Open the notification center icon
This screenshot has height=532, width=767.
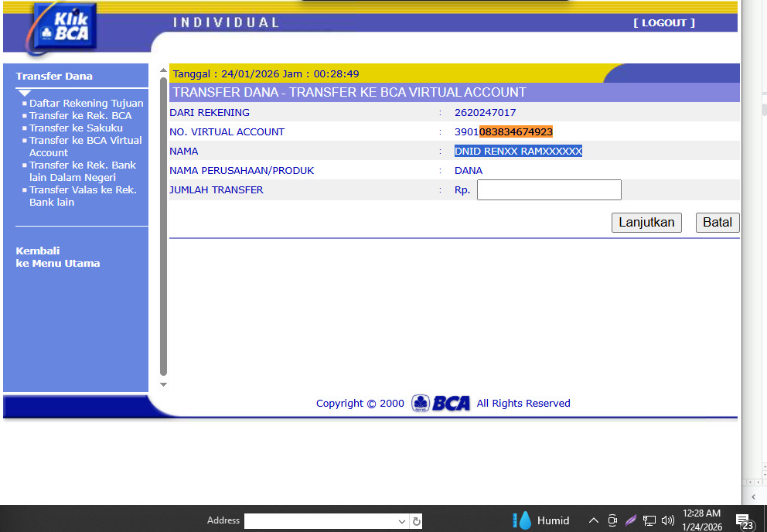(x=745, y=521)
